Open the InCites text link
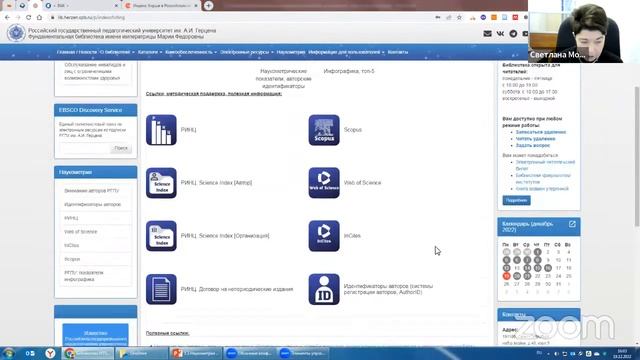Image resolution: width=640 pixels, height=360 pixels. pyautogui.click(x=352, y=236)
